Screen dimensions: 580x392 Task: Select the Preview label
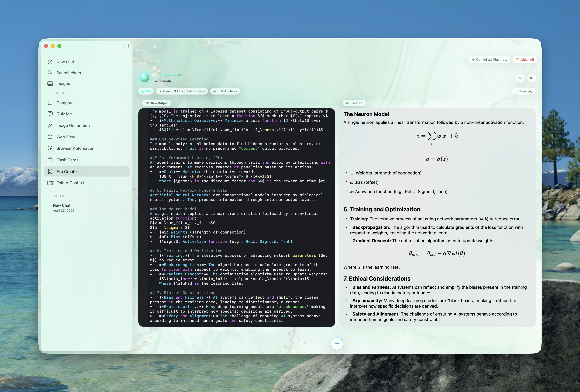[x=354, y=103]
